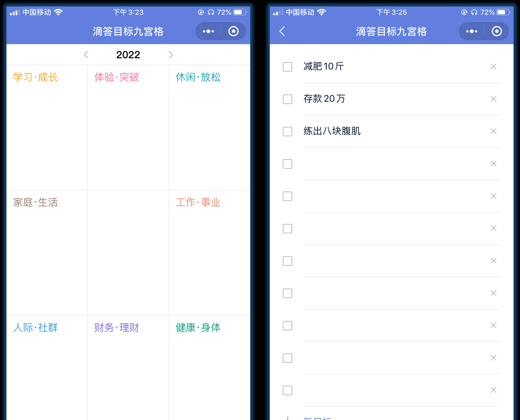
Task: Open the 学习·成长 grid cell
Action: pos(47,128)
